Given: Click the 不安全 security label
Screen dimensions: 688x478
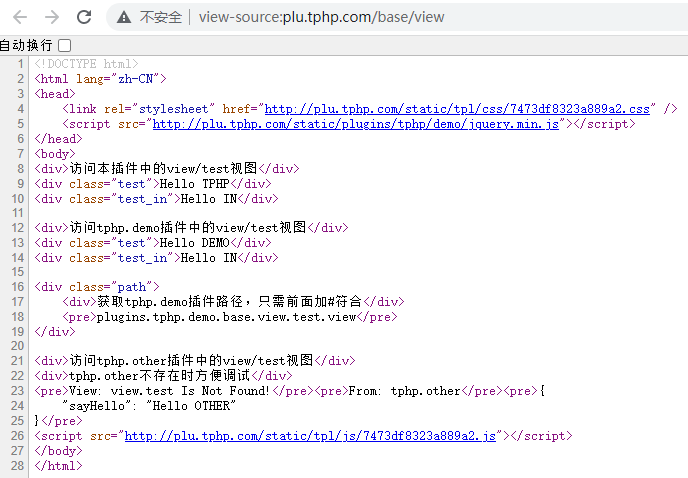Looking at the screenshot, I should pos(161,17).
